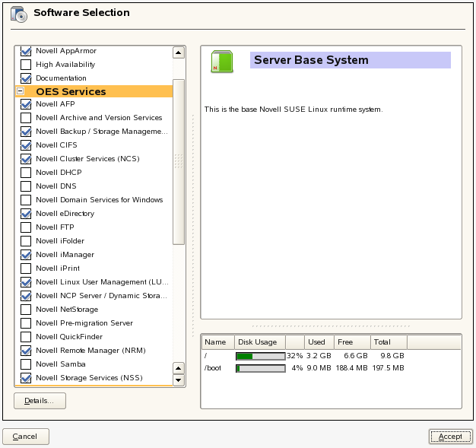Toggle Novell Cluster Services (NCS) checkbox
Image resolution: width=476 pixels, height=448 pixels.
click(26, 158)
